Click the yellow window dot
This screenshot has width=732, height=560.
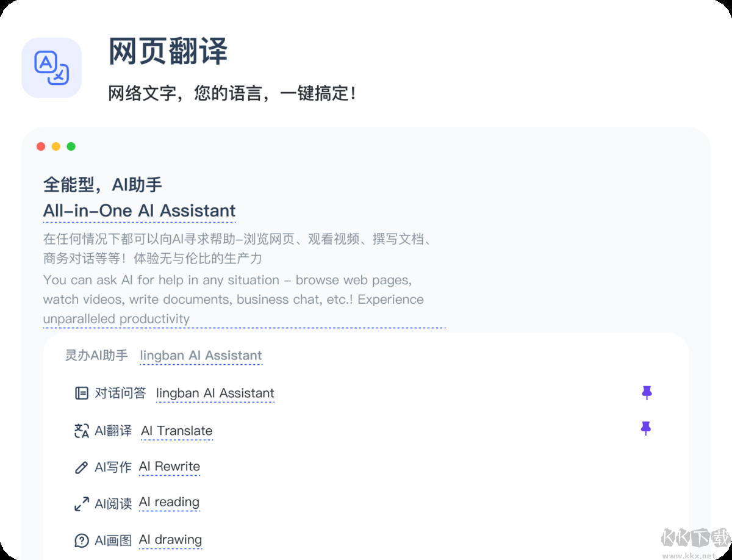tap(56, 146)
